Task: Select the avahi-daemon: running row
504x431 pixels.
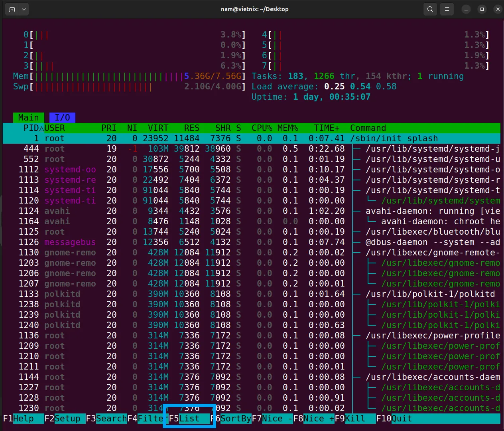Action: (252, 211)
